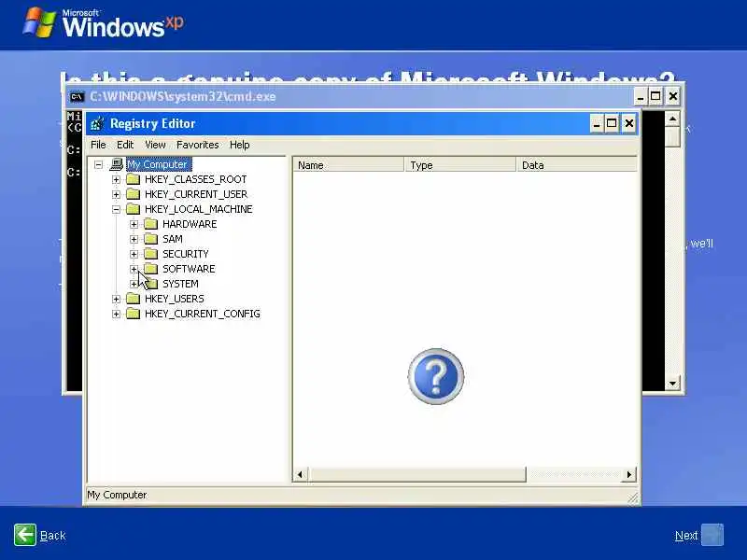Click the HKEY_CURRENT_USER folder icon

[x=133, y=194]
